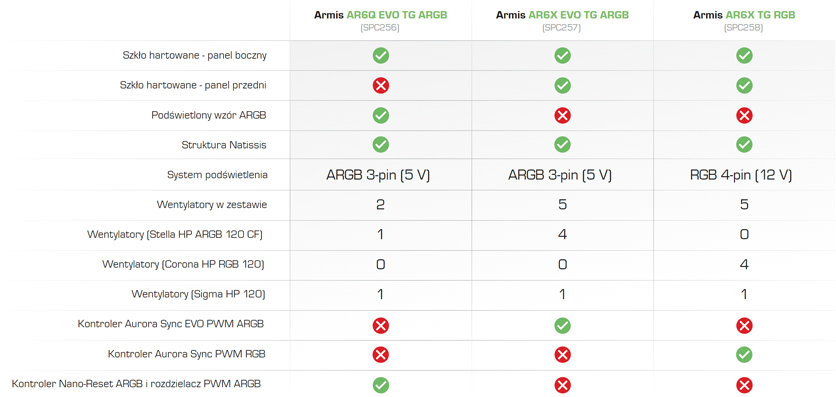This screenshot has height=397, width=836.
Task: Click the Wentylatory w zestawie row label
Action: point(212,205)
